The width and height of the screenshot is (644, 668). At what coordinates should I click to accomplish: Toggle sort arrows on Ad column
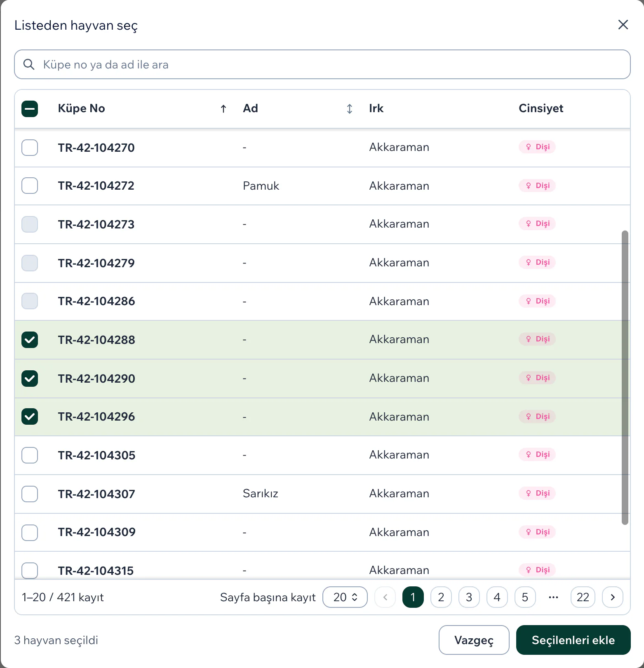(x=350, y=108)
